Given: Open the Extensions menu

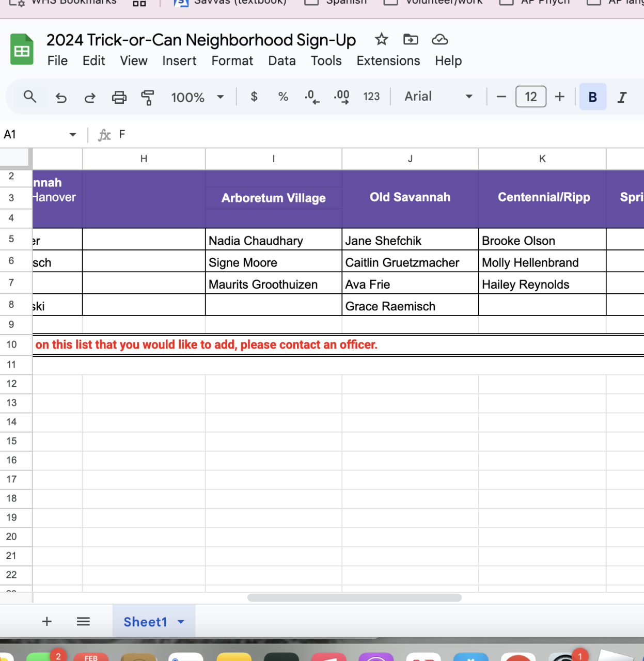Looking at the screenshot, I should click(388, 61).
